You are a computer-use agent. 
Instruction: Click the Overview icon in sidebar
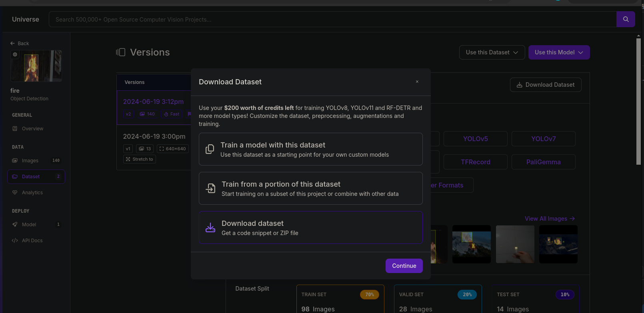pyautogui.click(x=15, y=129)
